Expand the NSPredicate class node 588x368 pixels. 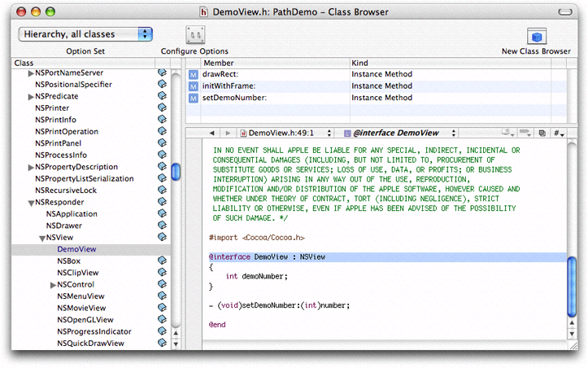31,96
